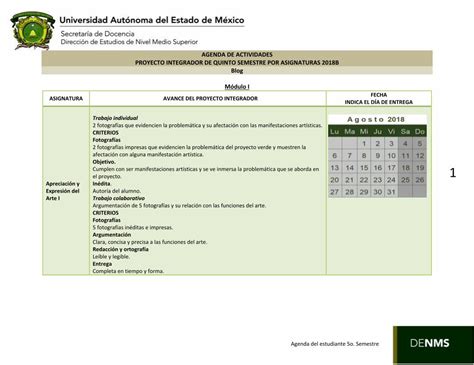Click the 'Inédita.' criterion label
The image size is (474, 365).
click(x=101, y=184)
